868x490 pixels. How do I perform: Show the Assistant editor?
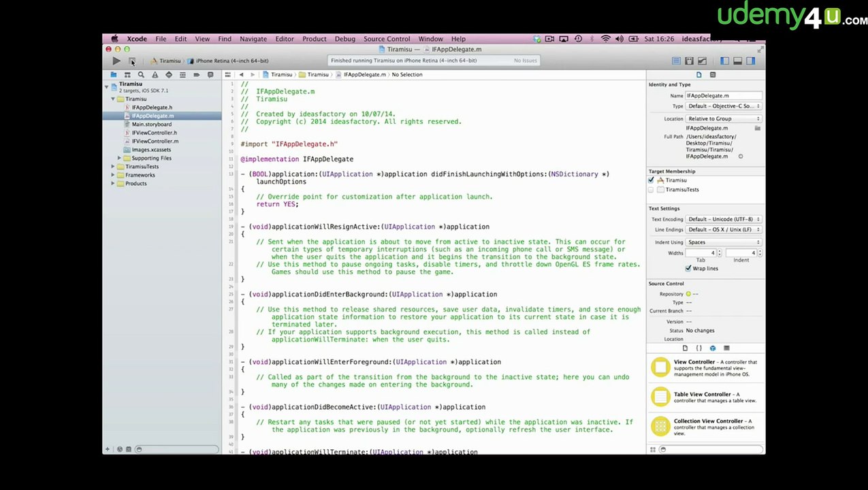(689, 61)
